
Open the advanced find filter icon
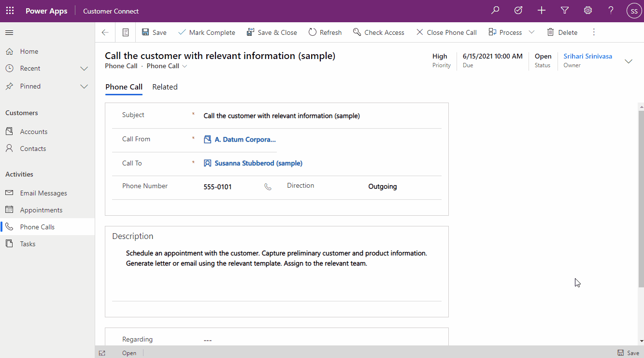tap(565, 11)
